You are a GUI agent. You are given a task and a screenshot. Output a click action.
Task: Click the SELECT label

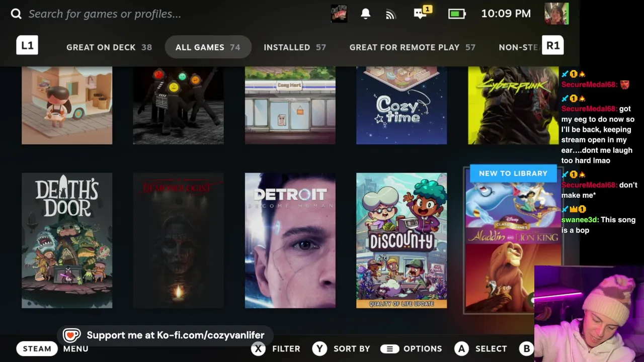(x=491, y=348)
